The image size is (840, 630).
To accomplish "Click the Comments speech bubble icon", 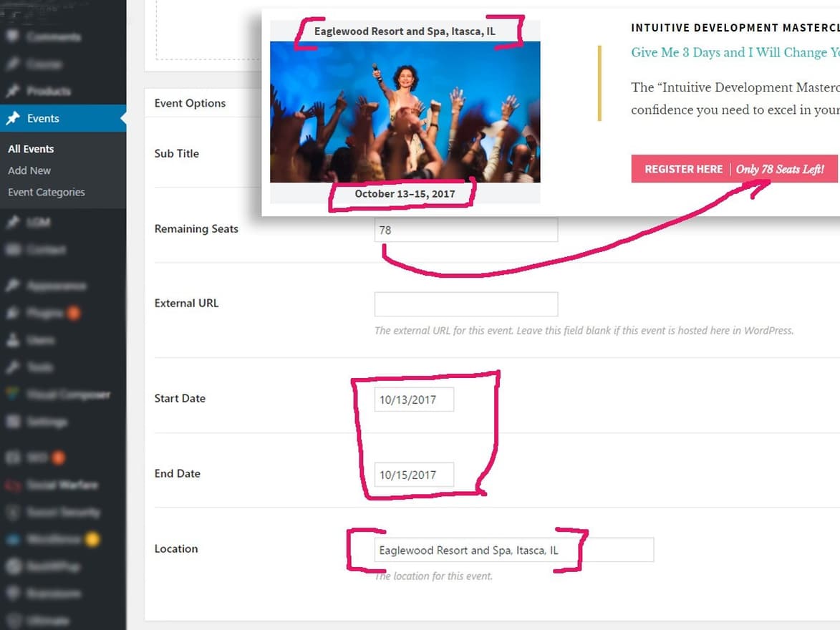I will [13, 36].
